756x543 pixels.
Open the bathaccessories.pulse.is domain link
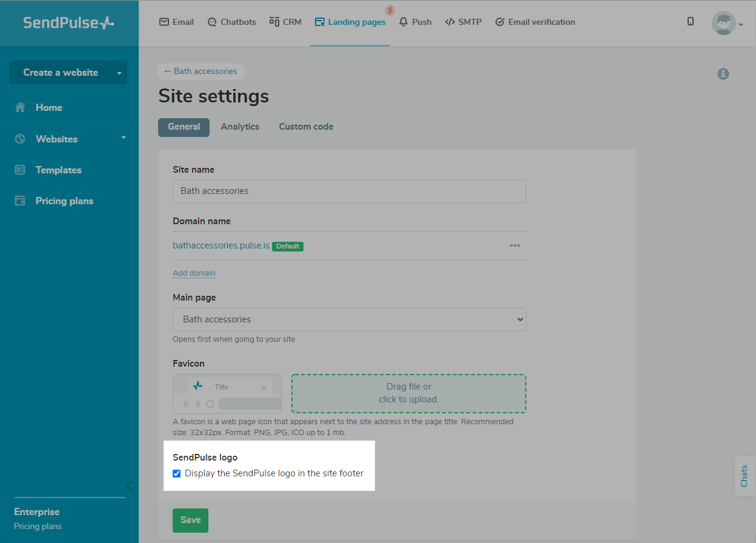tap(221, 246)
